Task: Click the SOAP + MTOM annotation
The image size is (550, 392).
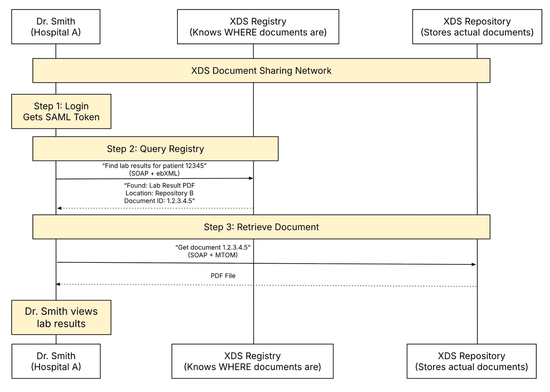Action: point(213,255)
